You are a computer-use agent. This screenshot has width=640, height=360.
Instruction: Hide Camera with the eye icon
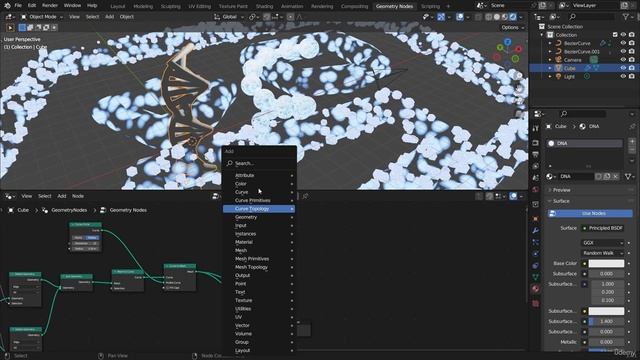coord(623,60)
